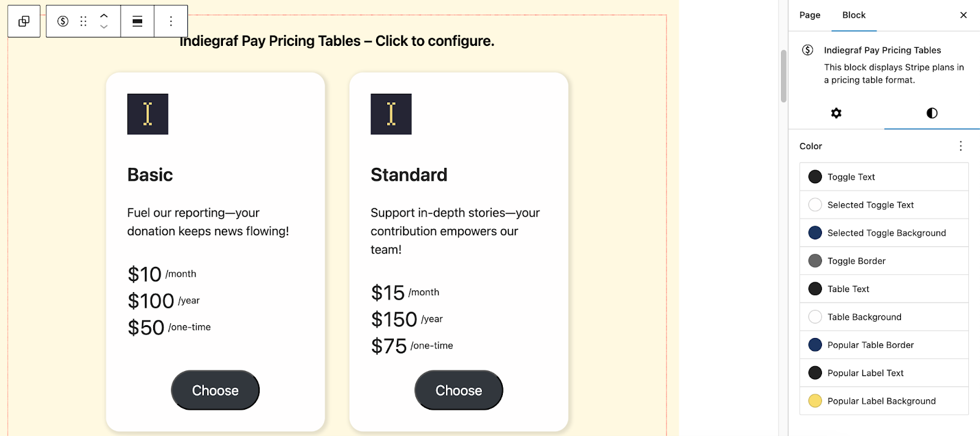The height and width of the screenshot is (436, 980).
Task: Click the move block down arrow
Action: [x=104, y=27]
